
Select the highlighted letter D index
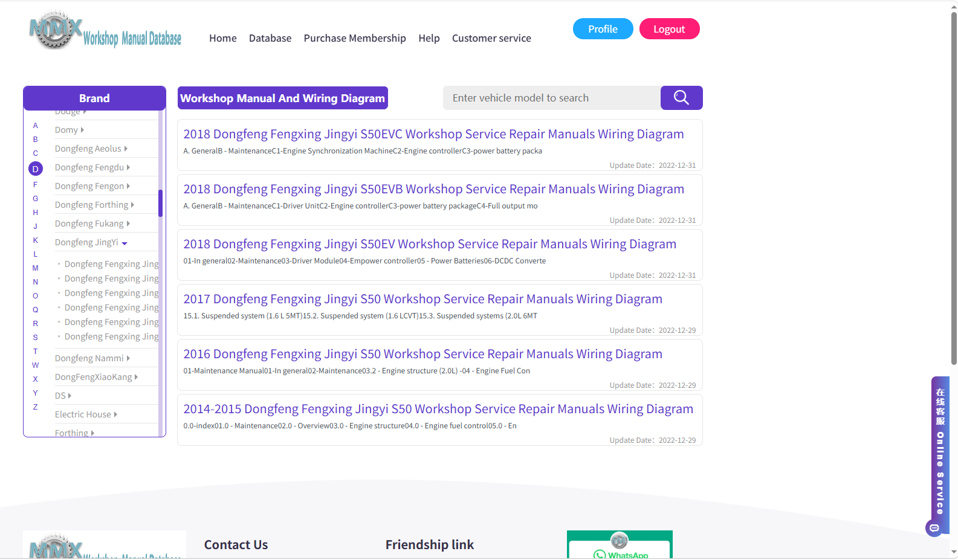coord(36,169)
